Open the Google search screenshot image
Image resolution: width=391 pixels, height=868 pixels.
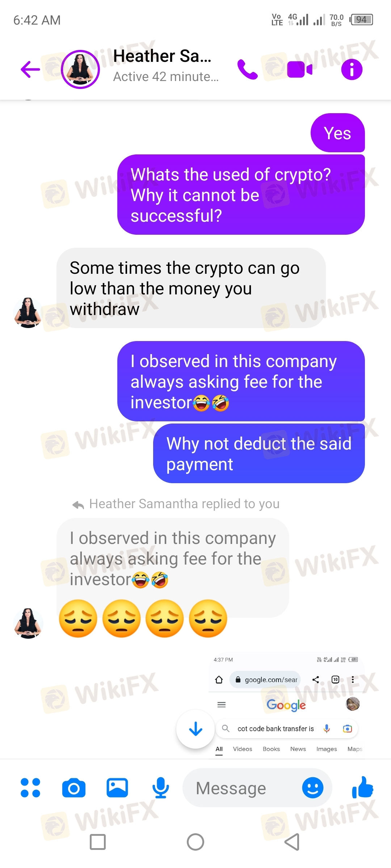point(287,705)
